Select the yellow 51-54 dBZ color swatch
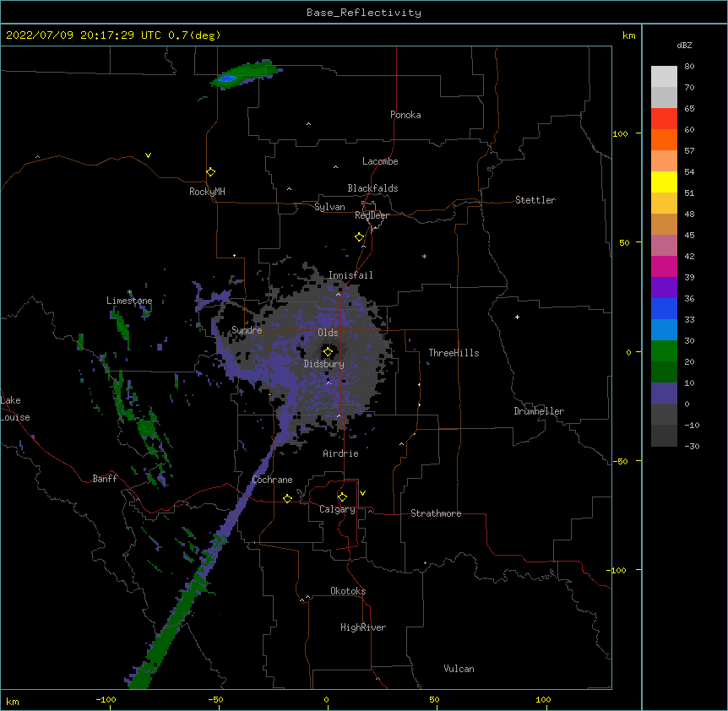The width and height of the screenshot is (728, 711). (664, 182)
